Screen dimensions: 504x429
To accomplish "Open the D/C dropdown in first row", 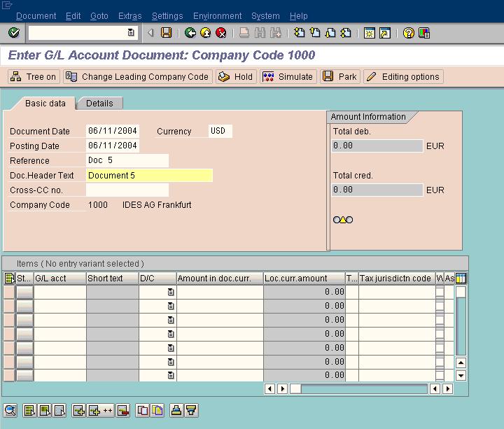I will click(171, 292).
